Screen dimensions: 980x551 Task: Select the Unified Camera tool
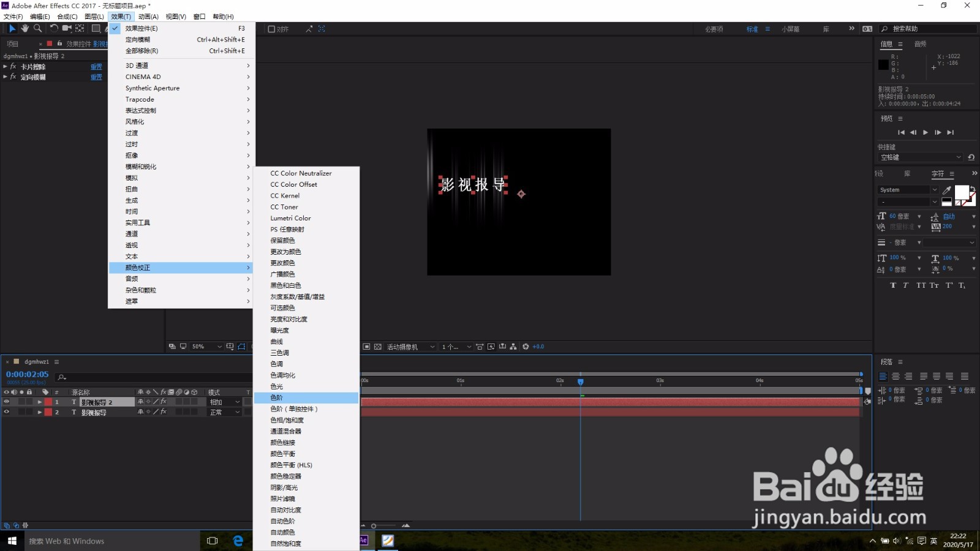click(x=67, y=28)
